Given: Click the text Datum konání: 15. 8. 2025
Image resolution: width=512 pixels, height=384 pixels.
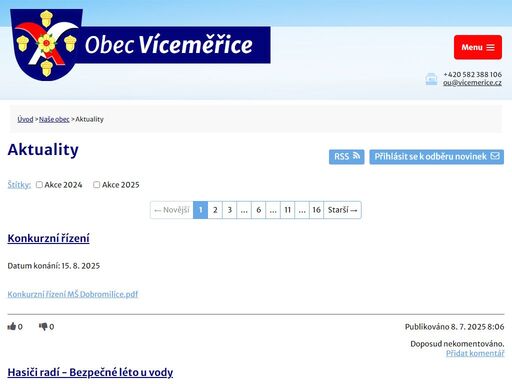Looking at the screenshot, I should coord(54,266).
